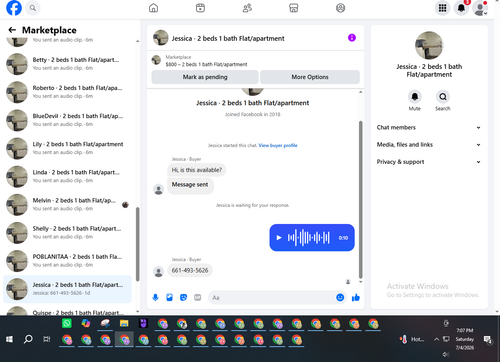Image resolution: width=500 pixels, height=362 pixels.
Task: Open the Friends tab icon
Action: 247,8
